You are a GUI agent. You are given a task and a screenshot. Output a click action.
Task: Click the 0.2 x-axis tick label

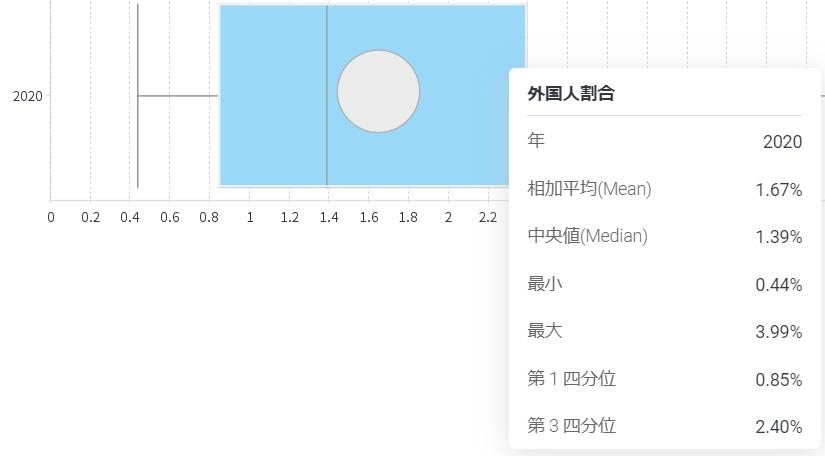90,217
